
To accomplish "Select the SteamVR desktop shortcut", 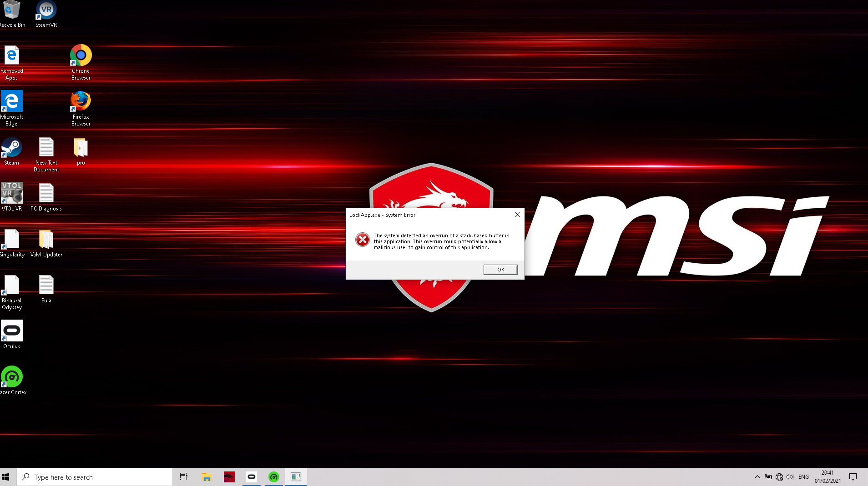I will coord(46,14).
